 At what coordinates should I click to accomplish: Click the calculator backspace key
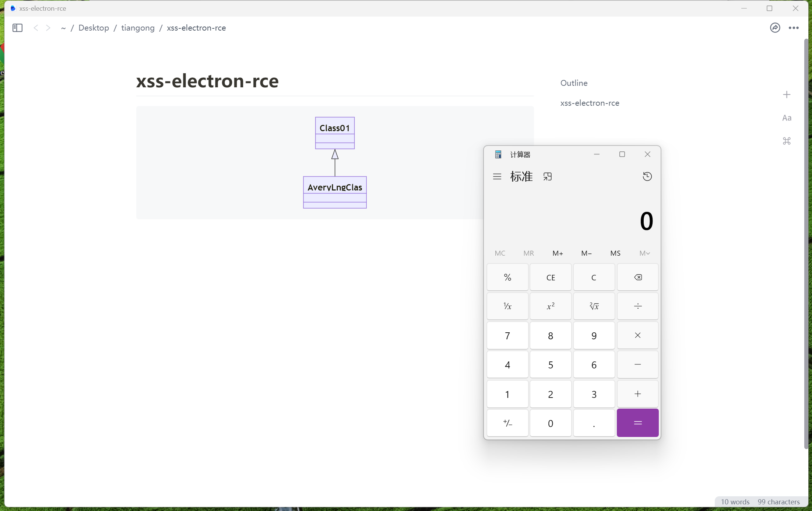(637, 277)
